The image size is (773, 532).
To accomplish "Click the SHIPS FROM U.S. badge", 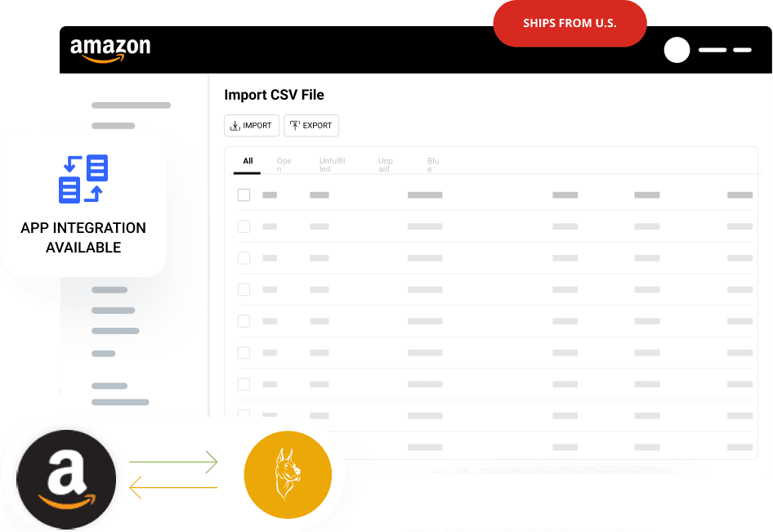I will click(570, 24).
